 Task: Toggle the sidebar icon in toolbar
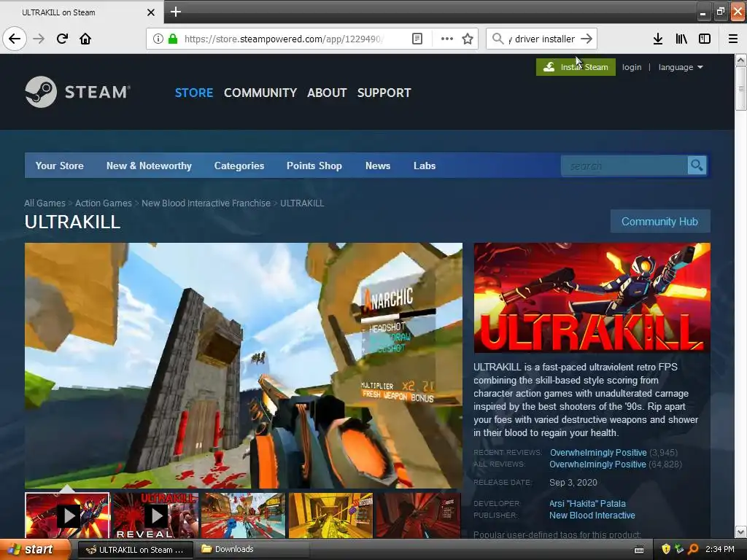pos(705,39)
